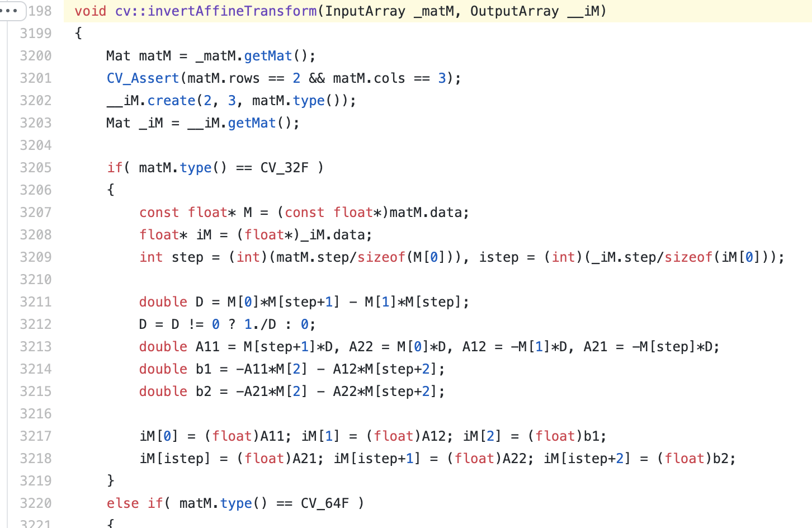
Task: Select line number 3205
Action: click(x=36, y=167)
